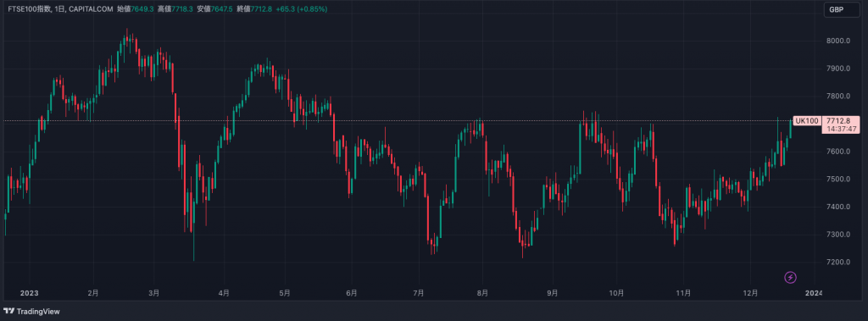Screen dimensions: 868x321
Task: Click the 8月 time axis label
Action: [x=482, y=293]
